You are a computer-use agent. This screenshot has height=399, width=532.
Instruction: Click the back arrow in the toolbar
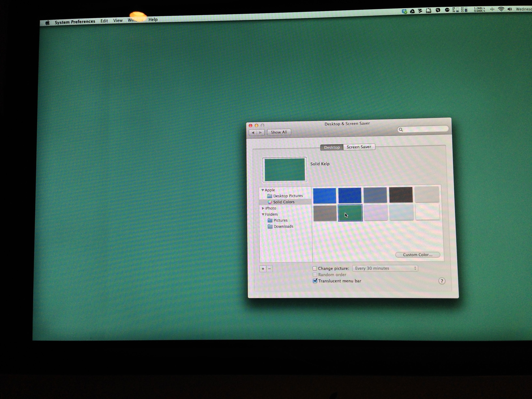point(253,133)
